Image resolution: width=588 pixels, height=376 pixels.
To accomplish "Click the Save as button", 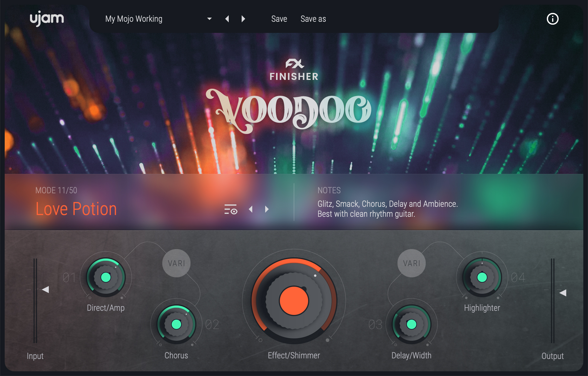I will [313, 19].
